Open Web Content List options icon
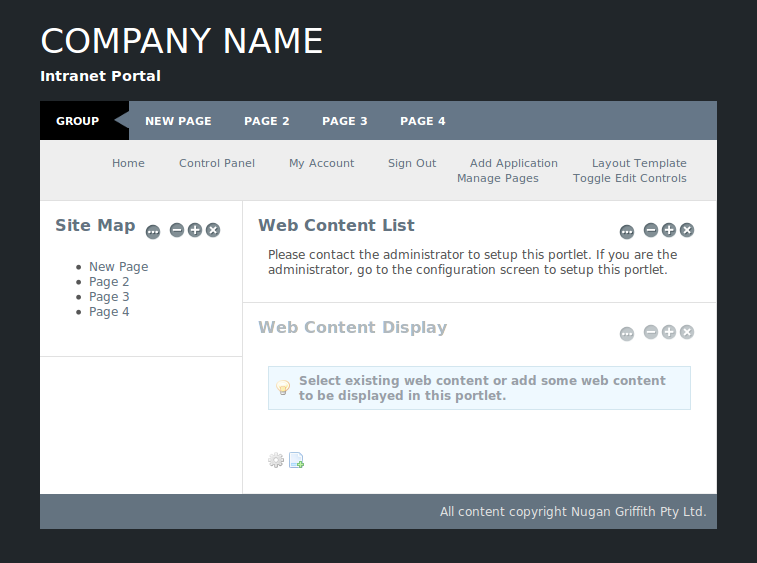Image resolution: width=757 pixels, height=563 pixels. point(627,232)
